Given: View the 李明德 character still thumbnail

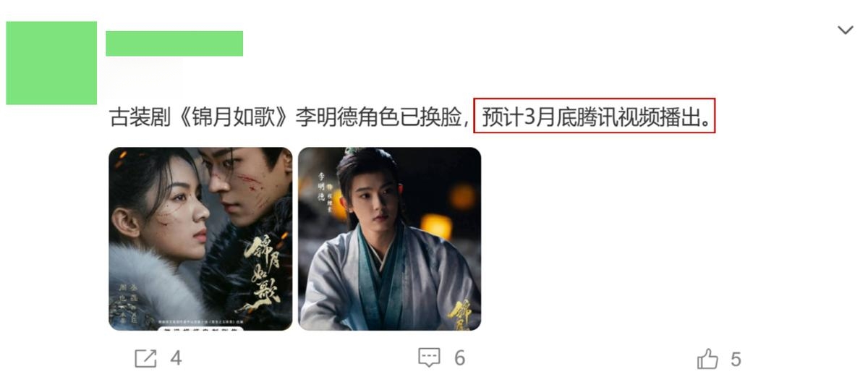Looking at the screenshot, I should [390, 239].
